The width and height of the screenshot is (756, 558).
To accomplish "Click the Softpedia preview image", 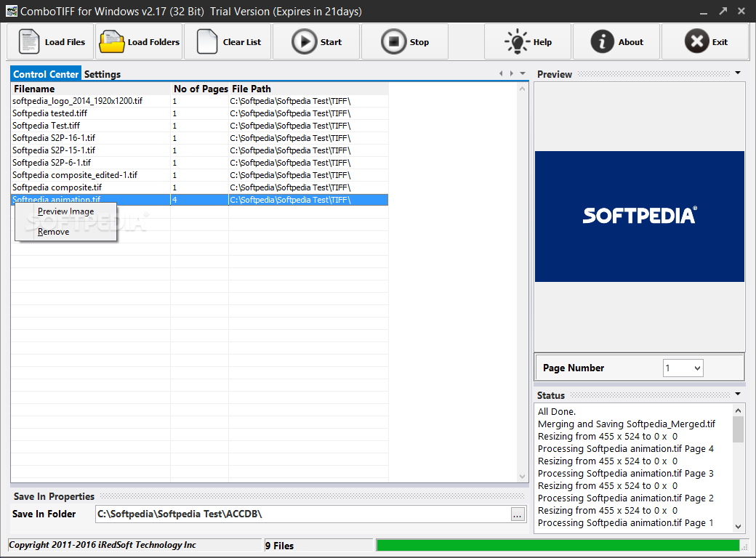I will tap(639, 217).
